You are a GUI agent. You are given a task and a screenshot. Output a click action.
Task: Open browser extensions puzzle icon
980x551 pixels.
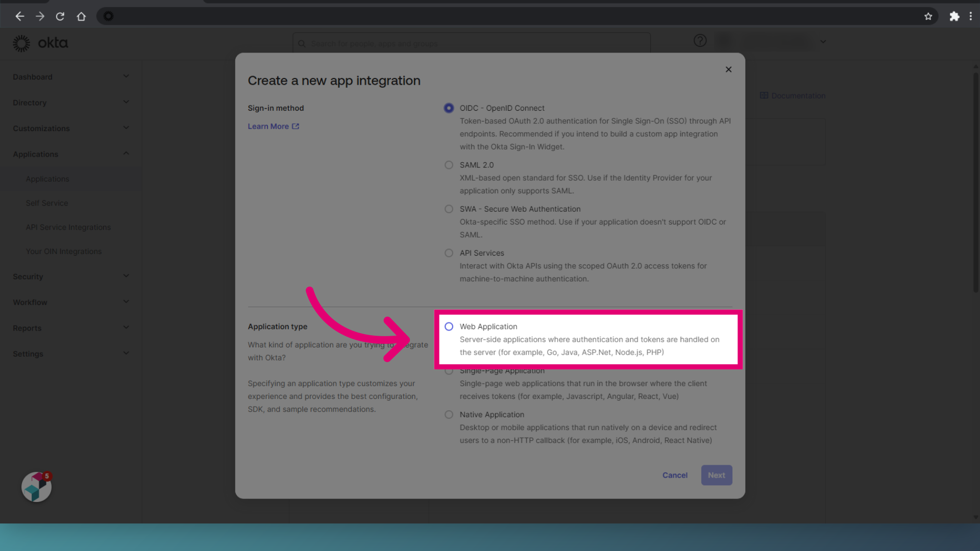954,16
